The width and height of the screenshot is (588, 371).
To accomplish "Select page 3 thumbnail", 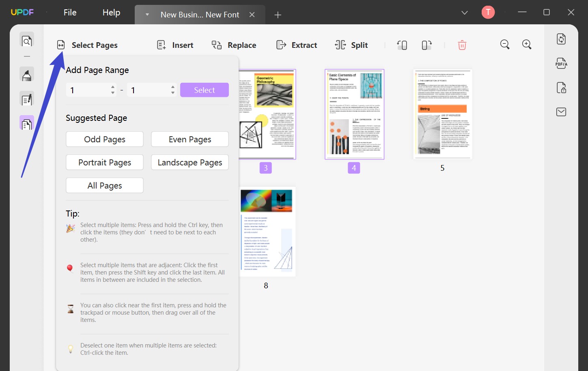I will (267, 114).
